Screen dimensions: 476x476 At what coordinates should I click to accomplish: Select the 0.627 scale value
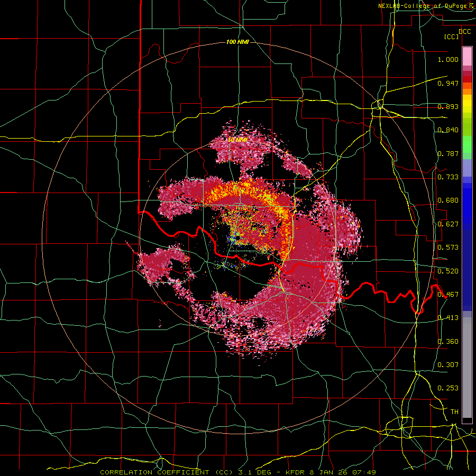click(448, 224)
